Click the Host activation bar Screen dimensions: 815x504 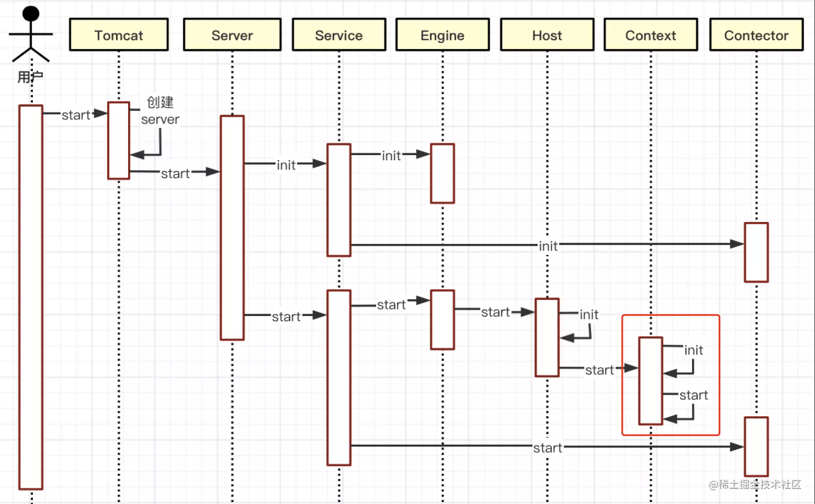[547, 337]
